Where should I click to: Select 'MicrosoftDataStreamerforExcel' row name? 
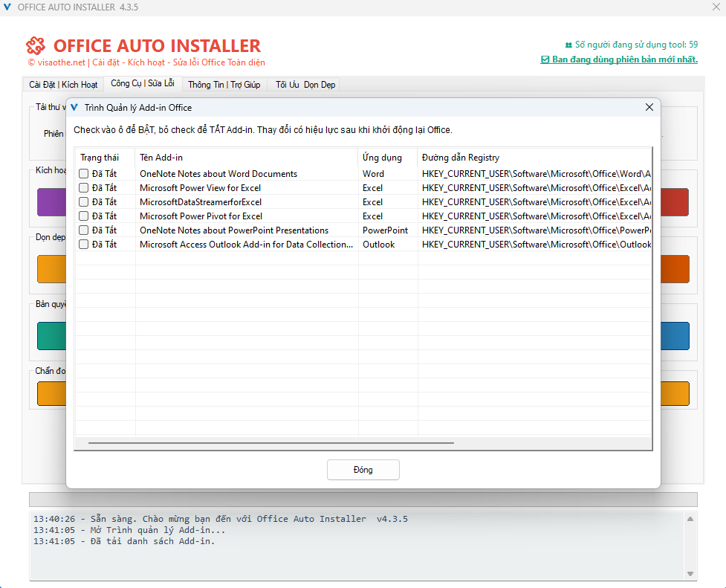point(201,202)
